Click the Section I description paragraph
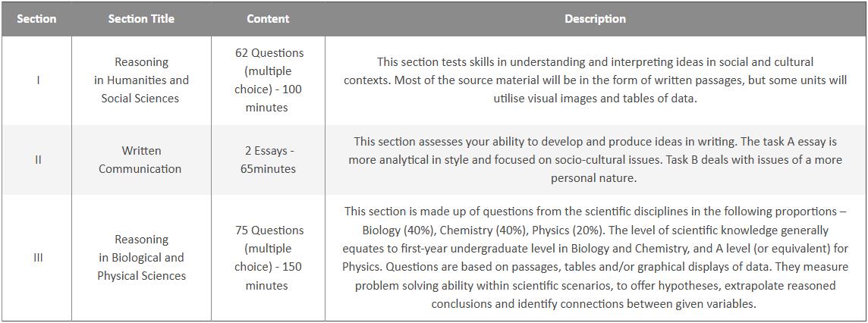 595,80
